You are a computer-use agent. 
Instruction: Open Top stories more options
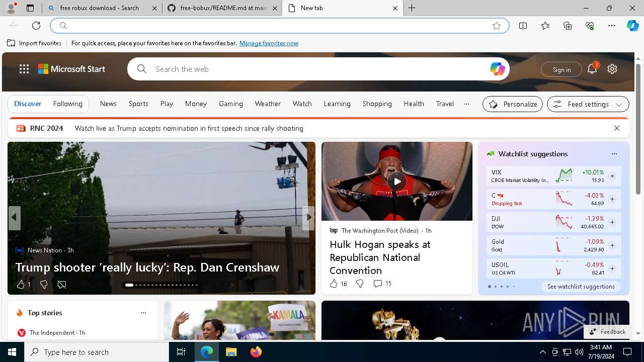point(143,313)
